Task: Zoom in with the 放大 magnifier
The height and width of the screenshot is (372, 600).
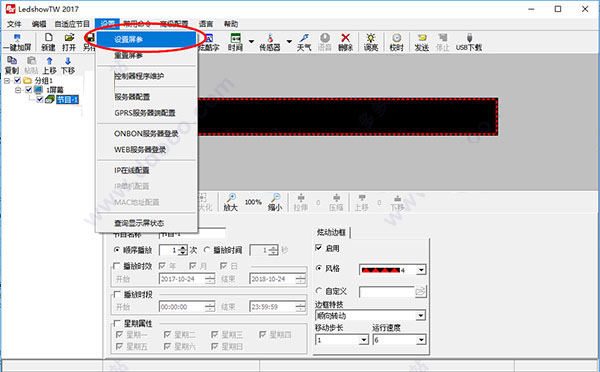Action: point(231,202)
